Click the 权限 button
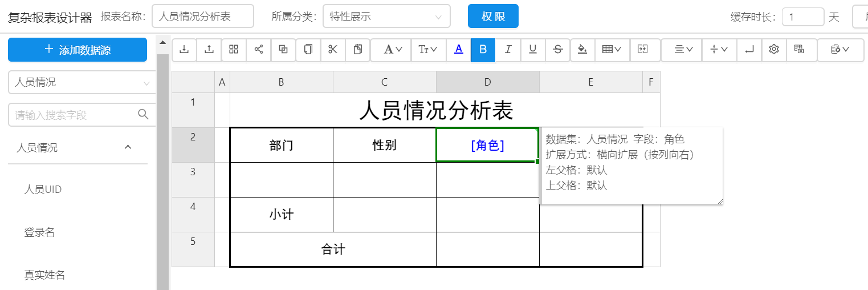The image size is (868, 290). click(493, 17)
